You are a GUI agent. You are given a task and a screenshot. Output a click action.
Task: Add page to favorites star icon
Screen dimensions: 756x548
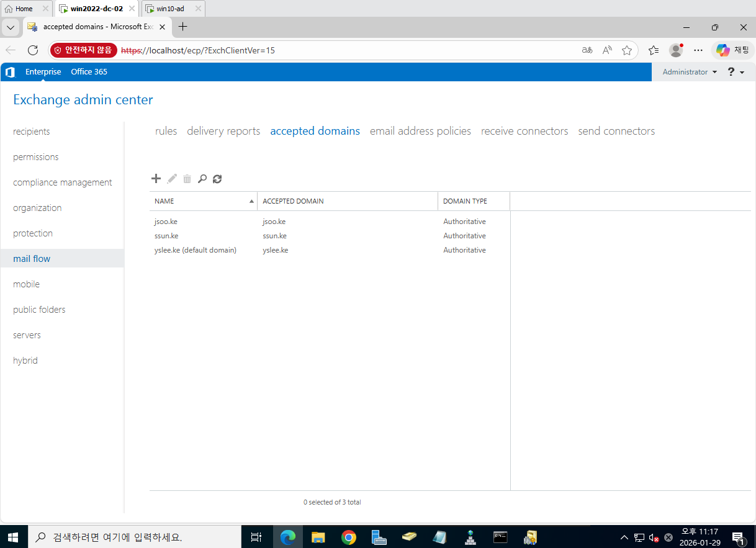pyautogui.click(x=627, y=50)
